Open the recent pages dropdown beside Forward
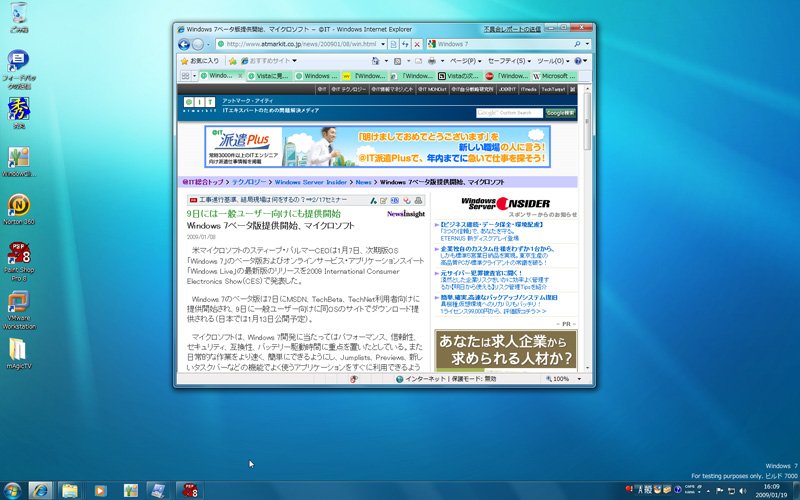The image size is (800, 500). tap(208, 44)
